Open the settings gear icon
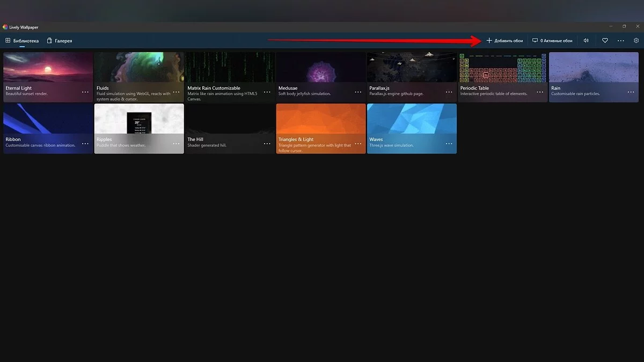Viewport: 644px width, 362px height. 636,41
